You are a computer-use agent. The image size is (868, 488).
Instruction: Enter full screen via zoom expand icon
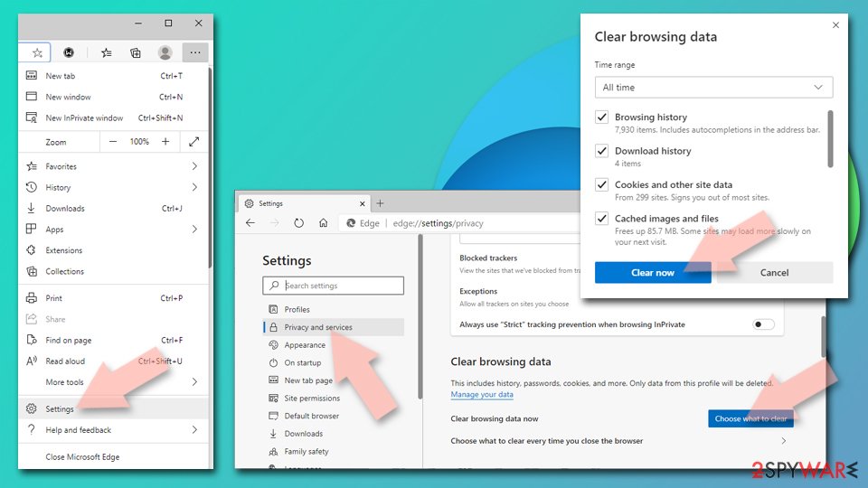[x=193, y=142]
